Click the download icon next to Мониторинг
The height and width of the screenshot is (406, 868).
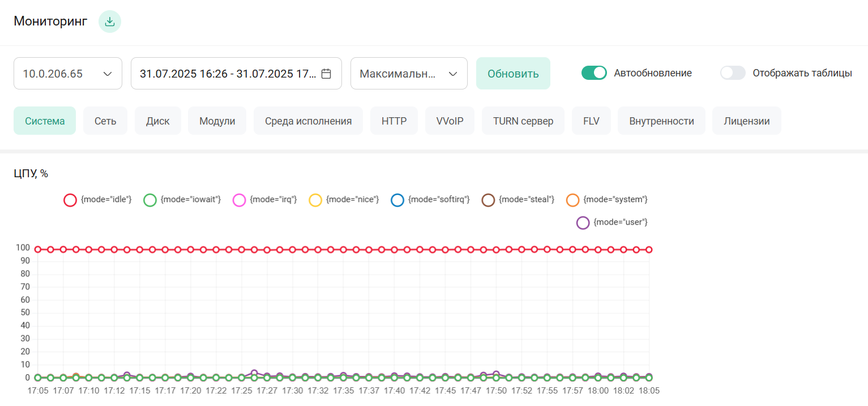[110, 22]
